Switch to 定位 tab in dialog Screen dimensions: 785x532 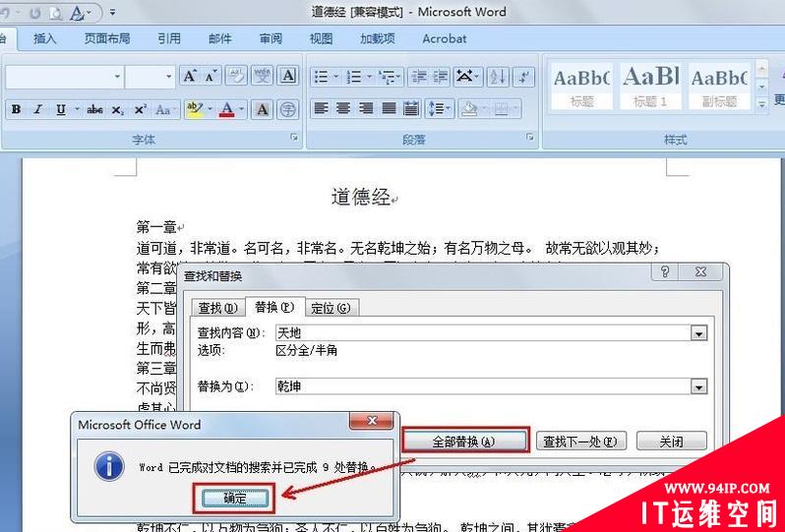331,308
